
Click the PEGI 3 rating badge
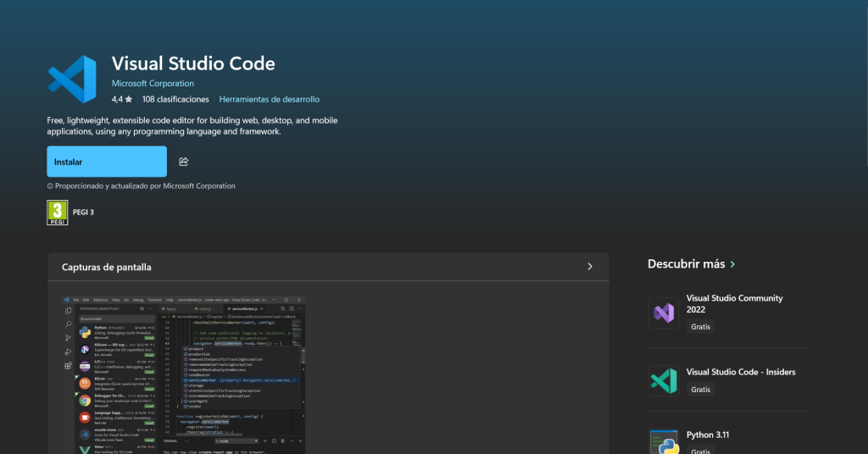(57, 213)
